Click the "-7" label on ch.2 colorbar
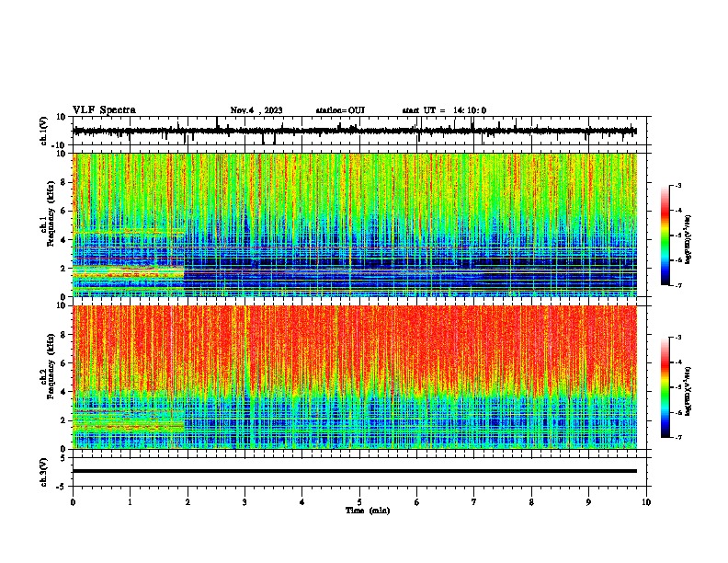 click(x=678, y=437)
